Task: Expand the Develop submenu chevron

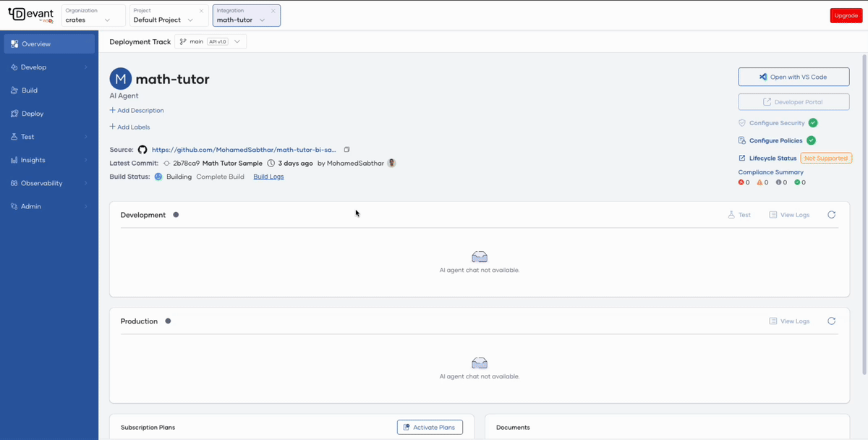Action: pos(85,67)
